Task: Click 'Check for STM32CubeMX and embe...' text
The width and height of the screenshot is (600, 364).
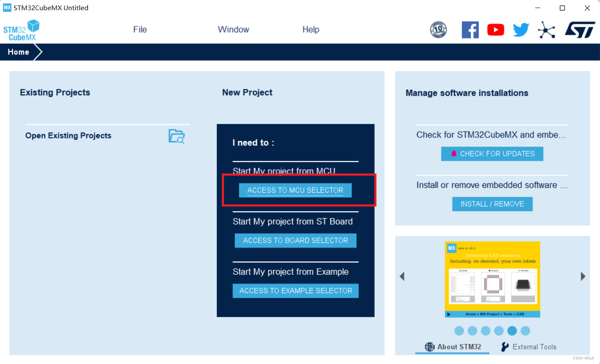Action: tap(491, 135)
